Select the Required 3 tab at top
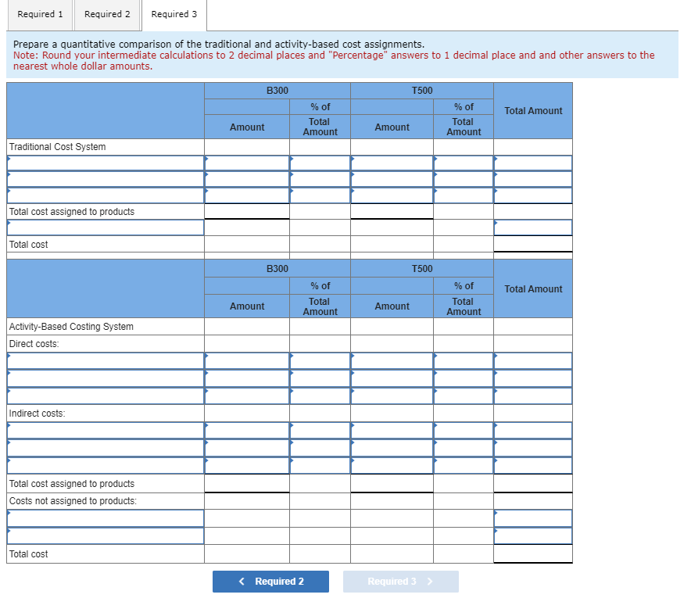The image size is (691, 616). click(174, 15)
